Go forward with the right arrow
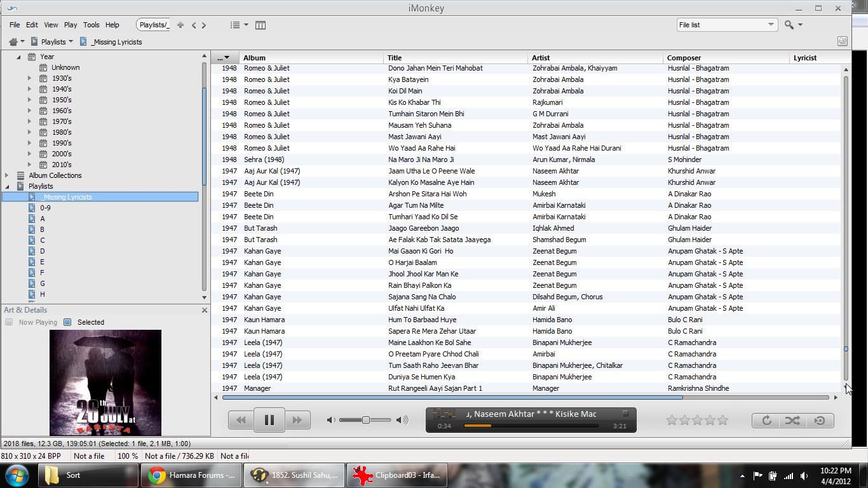 pyautogui.click(x=204, y=25)
